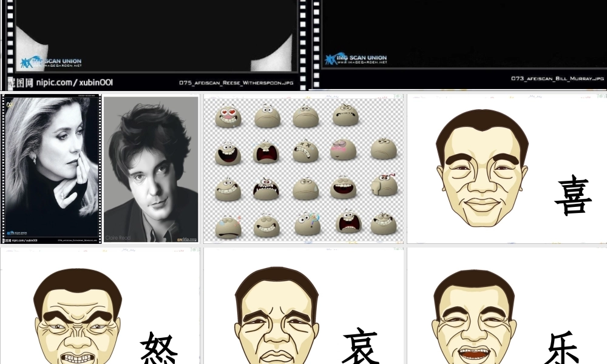Click the IMG SCAN UNION logo on right filmstrip
The width and height of the screenshot is (607, 364).
(356, 59)
